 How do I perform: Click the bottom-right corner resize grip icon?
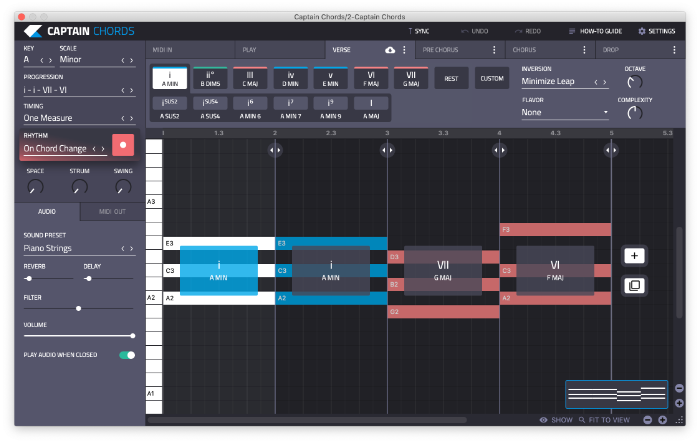(x=679, y=420)
